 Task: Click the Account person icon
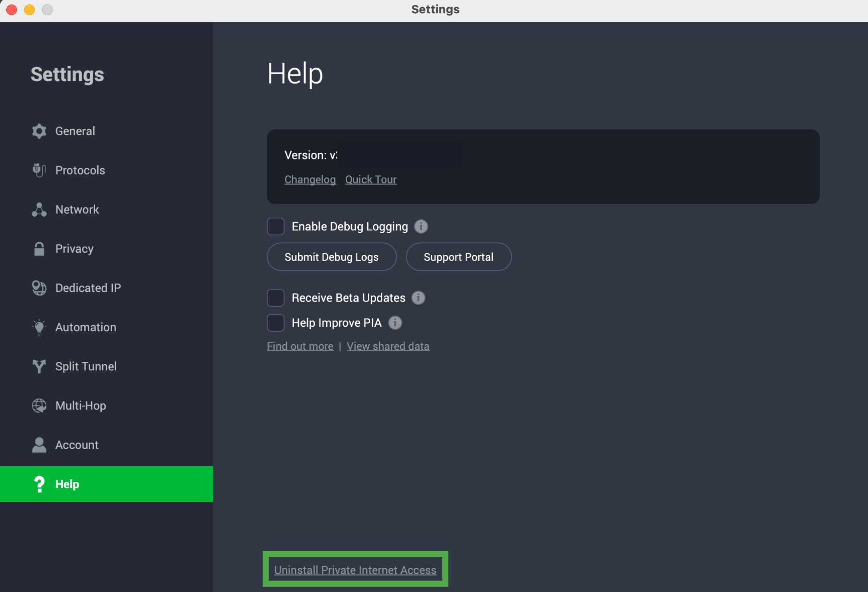(39, 445)
